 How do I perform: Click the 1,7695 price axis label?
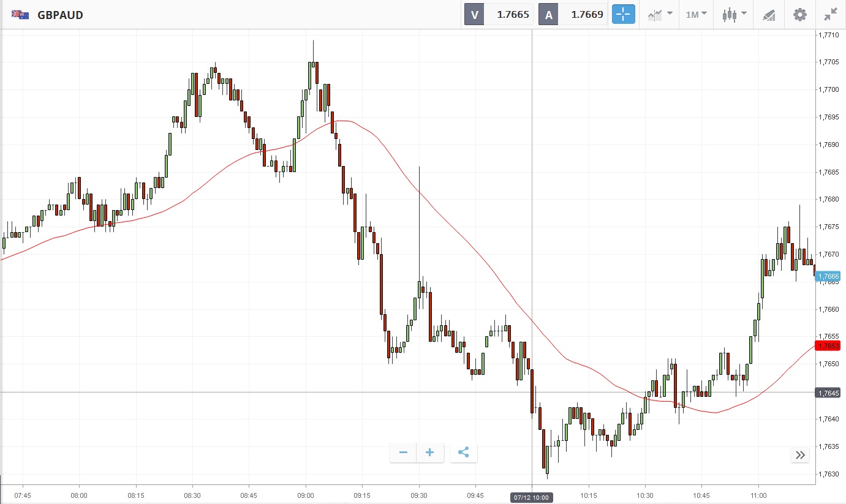click(x=829, y=117)
